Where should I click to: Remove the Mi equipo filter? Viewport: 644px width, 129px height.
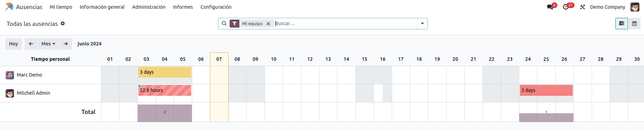tap(268, 24)
